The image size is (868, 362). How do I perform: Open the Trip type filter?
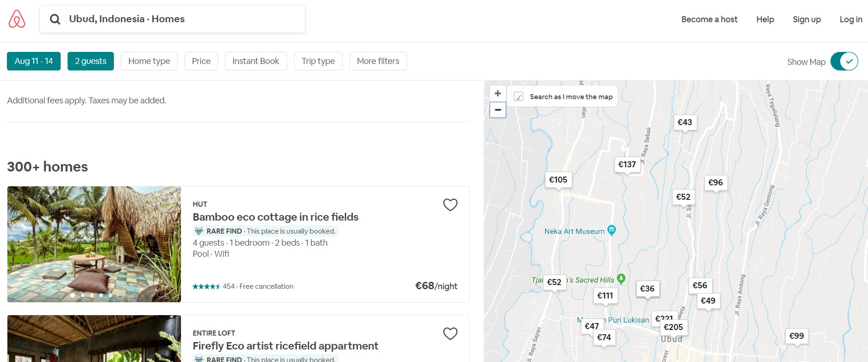pos(318,61)
